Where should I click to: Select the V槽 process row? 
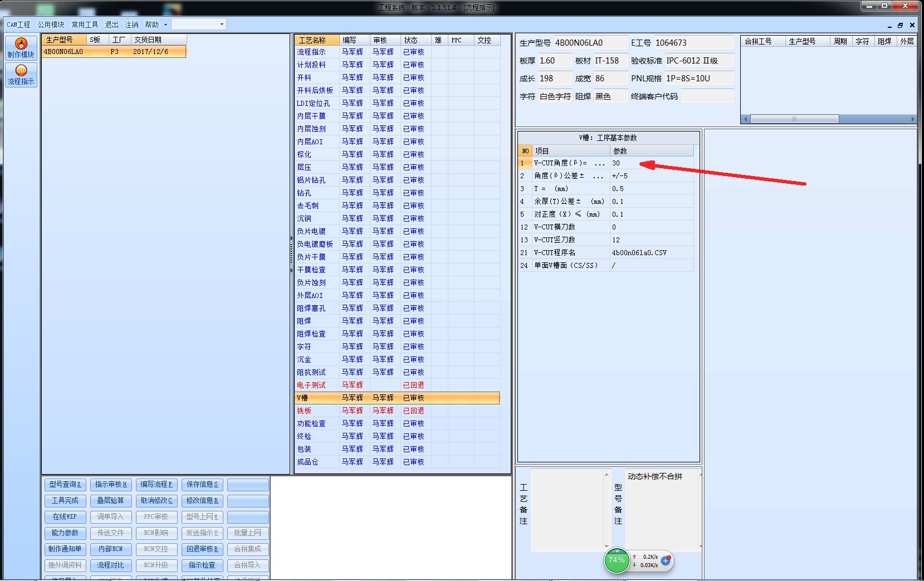tap(397, 398)
